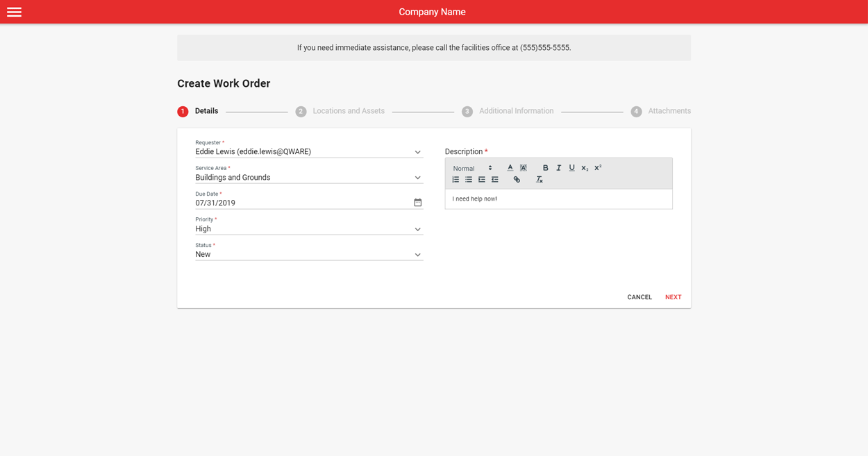868x456 pixels.
Task: Cancel the work order creation
Action: pyautogui.click(x=639, y=296)
